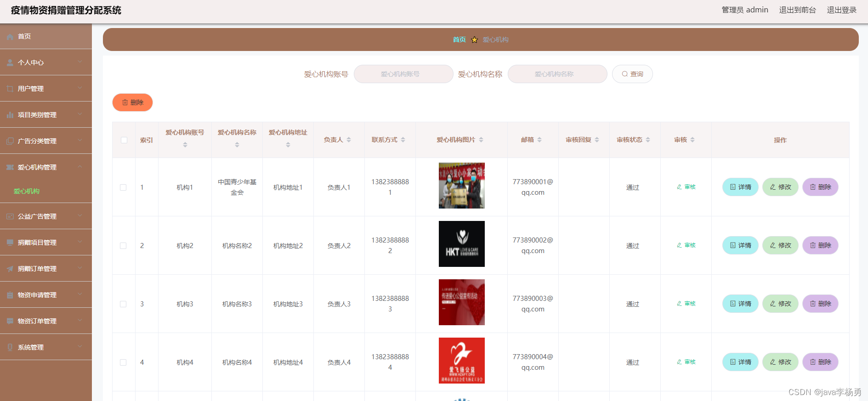The height and width of the screenshot is (401, 868).
Task: Check the row checkbox for 机构4
Action: click(123, 362)
